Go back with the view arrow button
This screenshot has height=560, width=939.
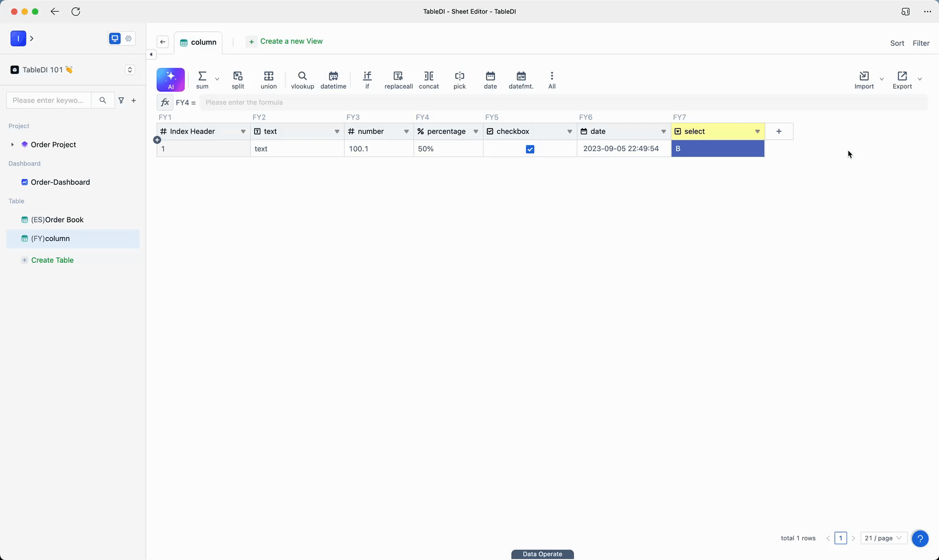(163, 42)
